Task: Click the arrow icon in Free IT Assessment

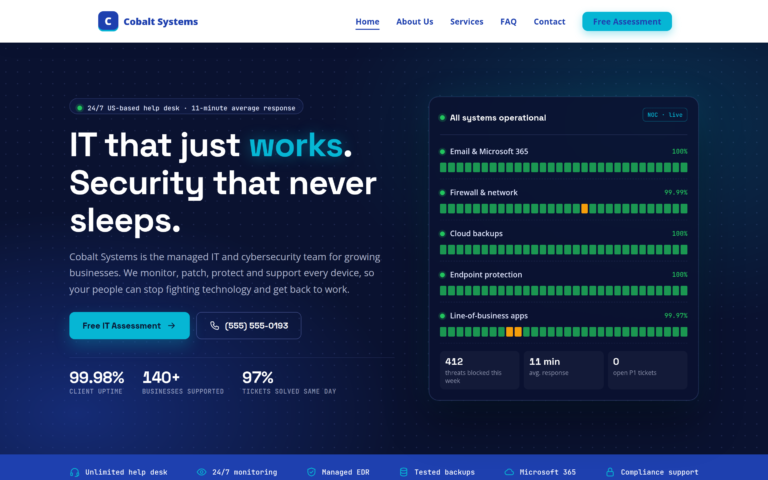Action: (171, 326)
